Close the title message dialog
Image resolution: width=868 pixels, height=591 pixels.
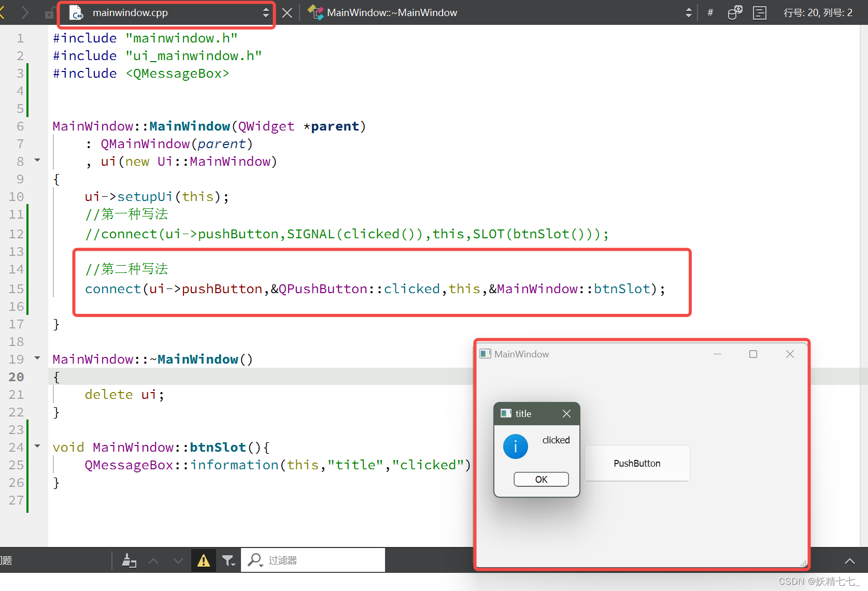[566, 413]
